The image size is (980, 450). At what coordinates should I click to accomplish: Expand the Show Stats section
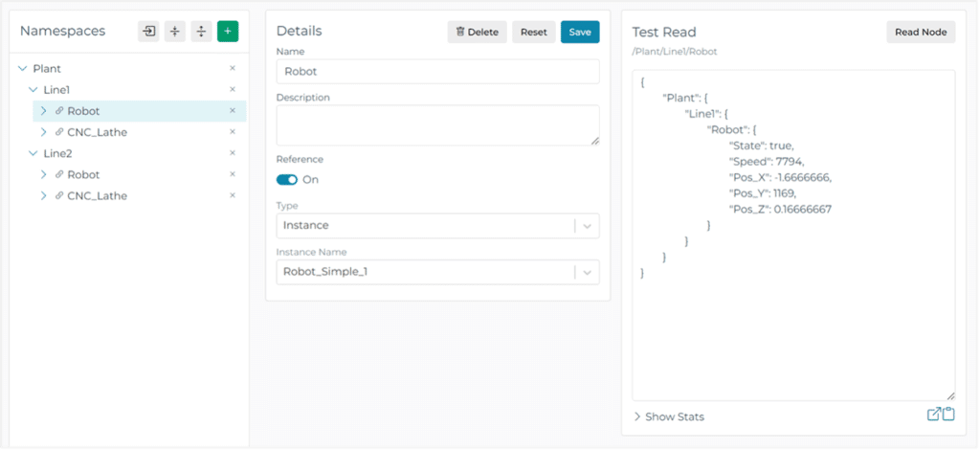click(x=669, y=416)
